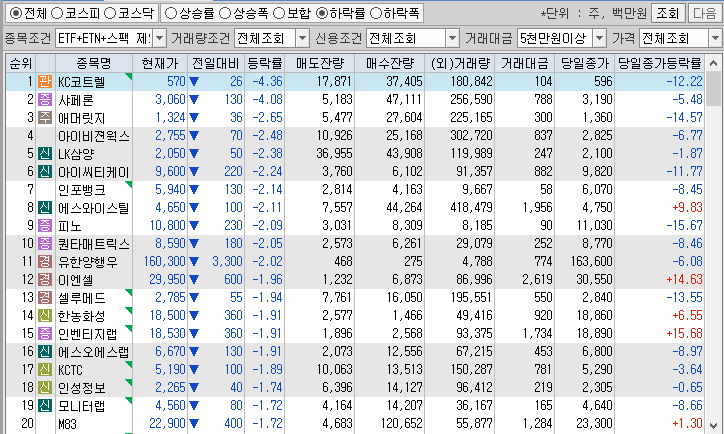Click the 증 badge beside 퀀타매트릭스
The width and height of the screenshot is (724, 434).
[x=45, y=244]
